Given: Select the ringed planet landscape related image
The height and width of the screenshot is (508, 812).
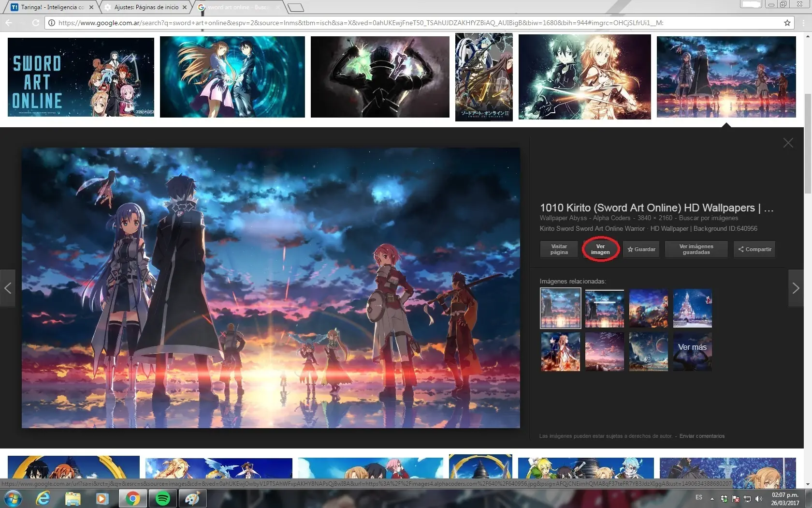Looking at the screenshot, I should pos(649,352).
